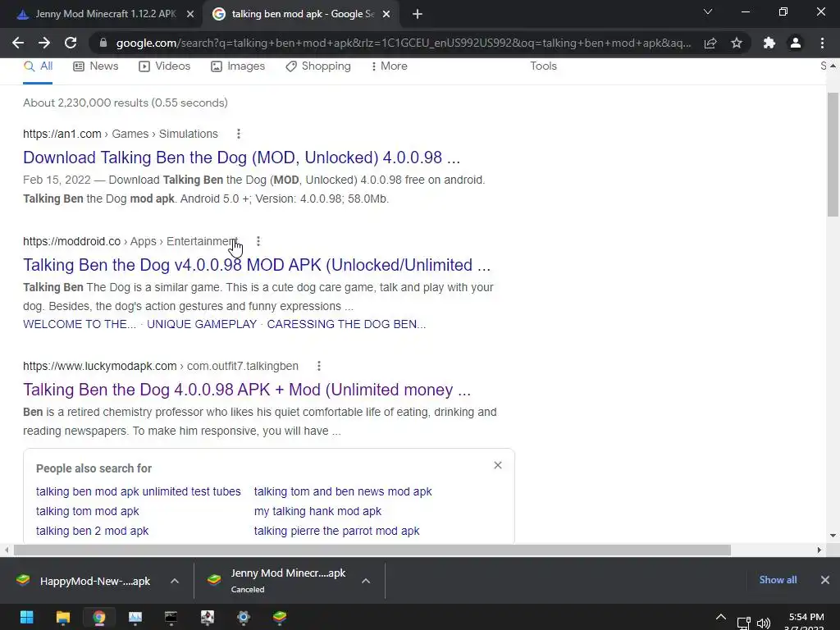Search my talking hank mod apk
The width and height of the screenshot is (840, 630).
point(317,512)
